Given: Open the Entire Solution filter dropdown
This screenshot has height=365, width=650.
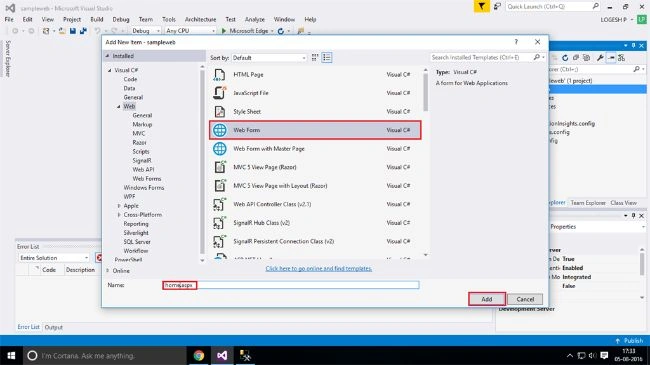Looking at the screenshot, I should [x=54, y=258].
